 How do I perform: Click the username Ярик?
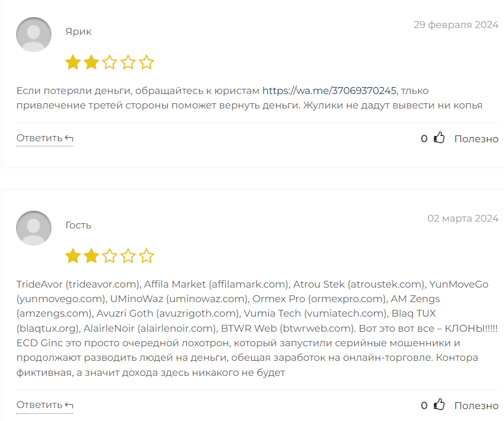click(78, 32)
